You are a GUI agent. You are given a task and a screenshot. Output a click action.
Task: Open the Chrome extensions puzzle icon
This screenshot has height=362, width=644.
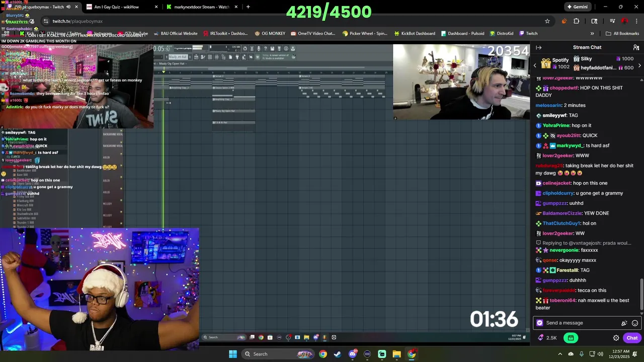[x=577, y=21]
